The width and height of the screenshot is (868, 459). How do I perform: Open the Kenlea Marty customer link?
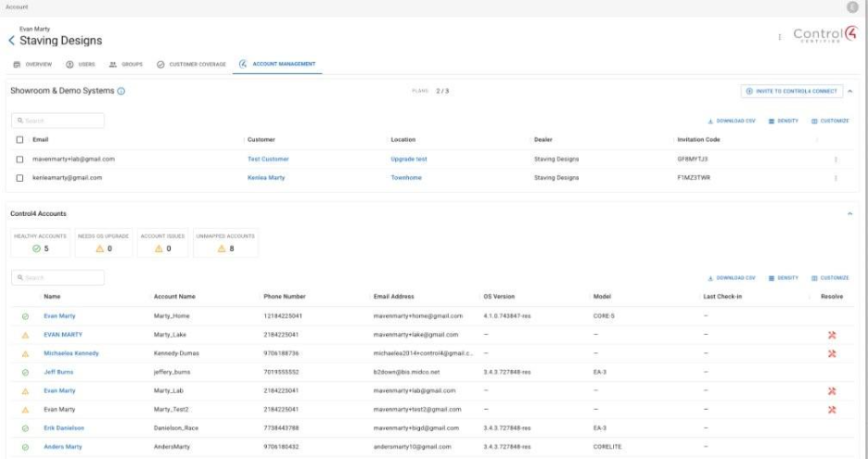pyautogui.click(x=266, y=178)
